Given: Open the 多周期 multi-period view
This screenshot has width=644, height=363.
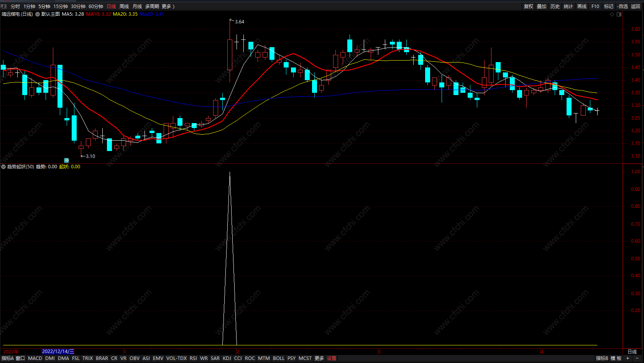Looking at the screenshot, I should coord(152,6).
